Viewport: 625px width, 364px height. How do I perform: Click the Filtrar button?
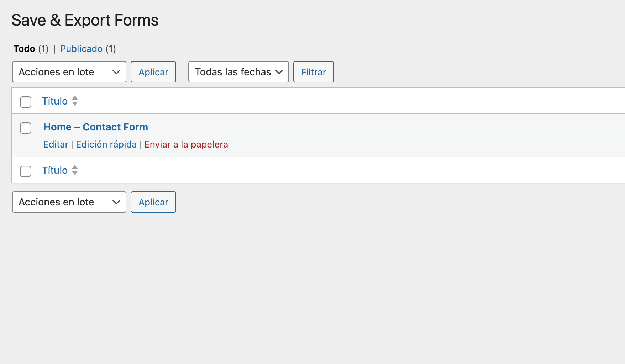point(314,72)
